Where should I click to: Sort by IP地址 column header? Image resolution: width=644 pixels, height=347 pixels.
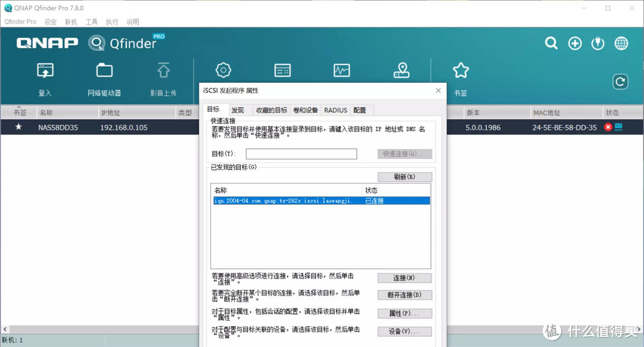pos(137,113)
